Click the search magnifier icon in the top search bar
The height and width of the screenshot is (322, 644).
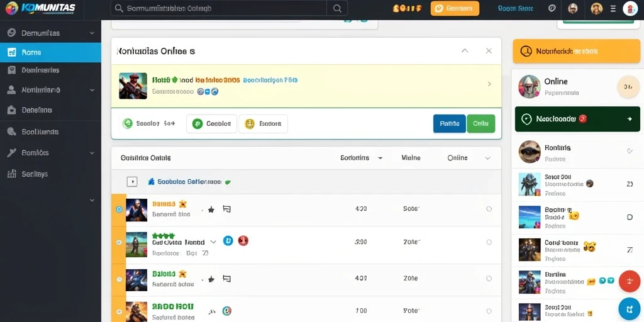[337, 8]
